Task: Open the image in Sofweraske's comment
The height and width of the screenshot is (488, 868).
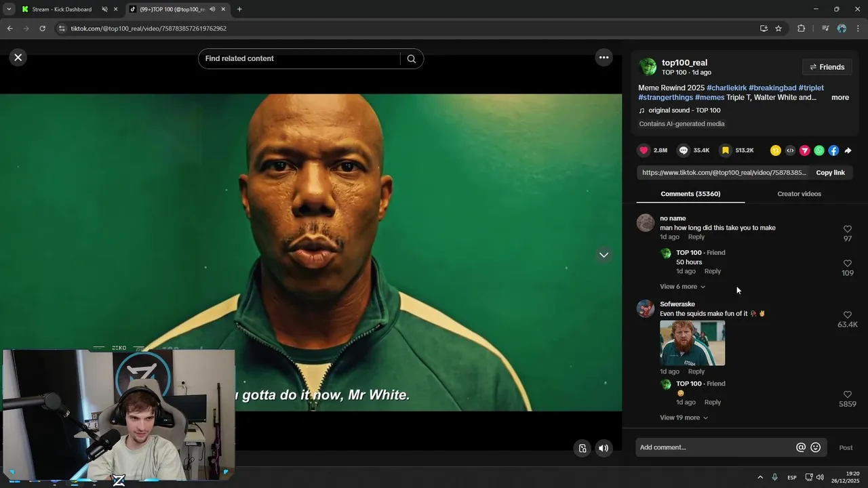Action: click(x=692, y=343)
